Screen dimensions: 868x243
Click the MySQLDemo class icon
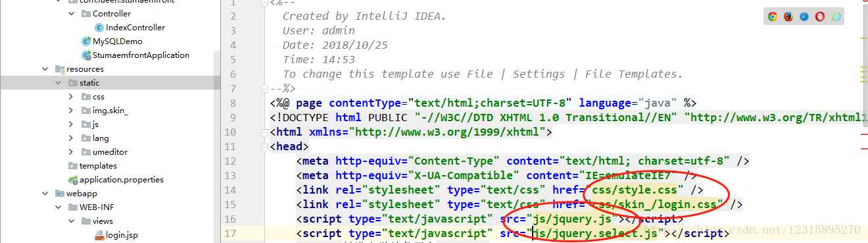[x=86, y=41]
